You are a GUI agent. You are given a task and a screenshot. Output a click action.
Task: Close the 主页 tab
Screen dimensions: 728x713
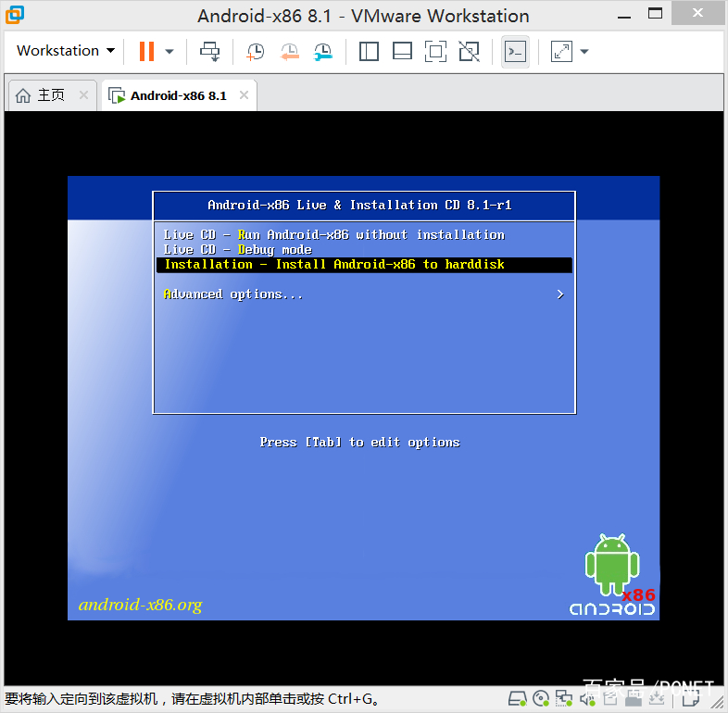(x=83, y=95)
